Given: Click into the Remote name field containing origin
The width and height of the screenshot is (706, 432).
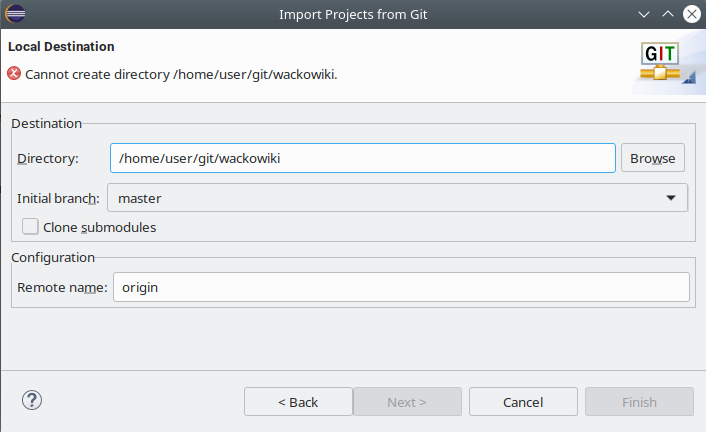Looking at the screenshot, I should coord(401,287).
